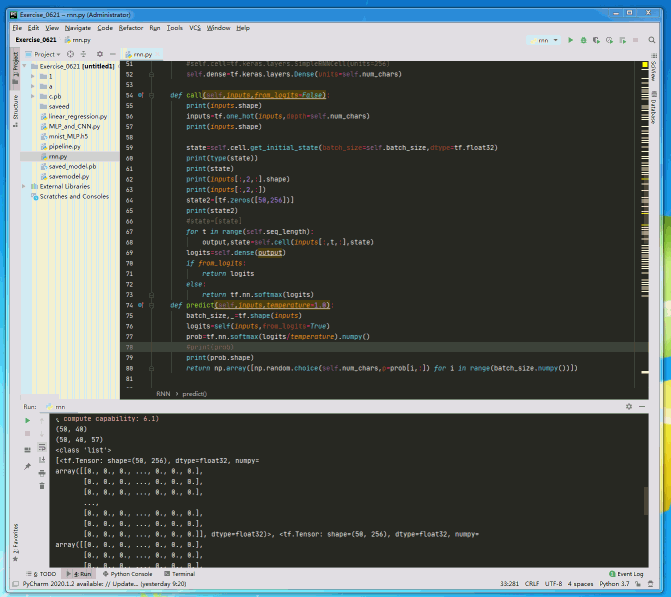
Task: Collapse all folders in the Project panel
Action: [83, 54]
